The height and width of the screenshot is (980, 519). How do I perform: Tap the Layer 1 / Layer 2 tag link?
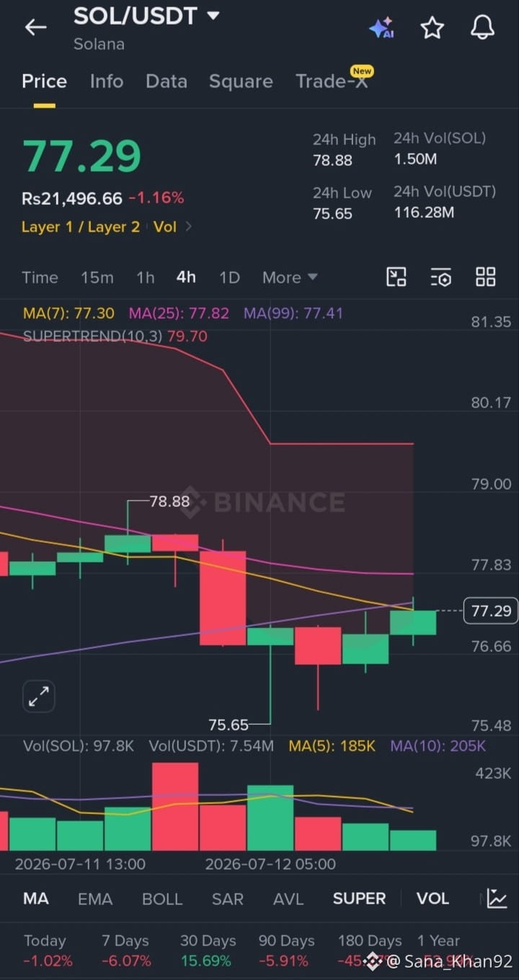point(81,226)
